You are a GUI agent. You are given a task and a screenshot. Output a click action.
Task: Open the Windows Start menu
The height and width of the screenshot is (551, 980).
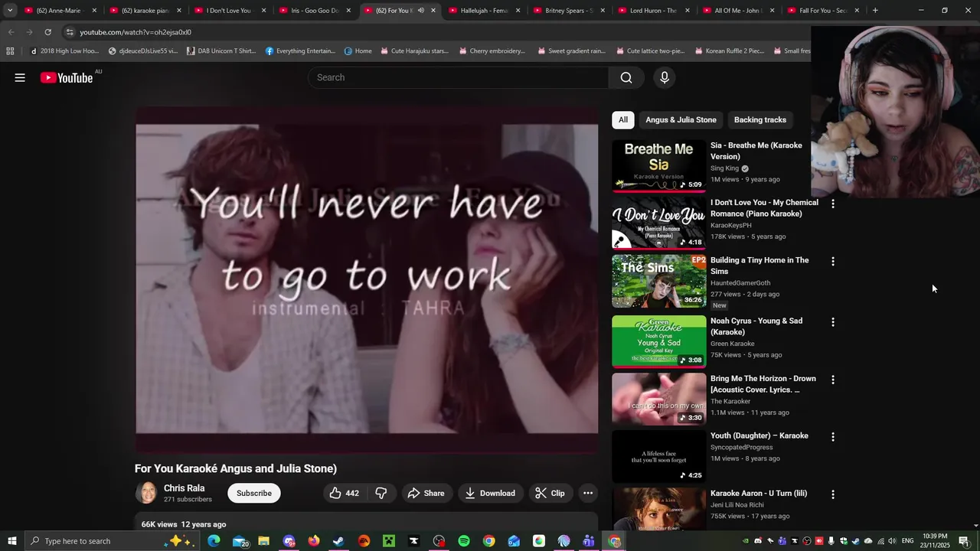tap(11, 541)
